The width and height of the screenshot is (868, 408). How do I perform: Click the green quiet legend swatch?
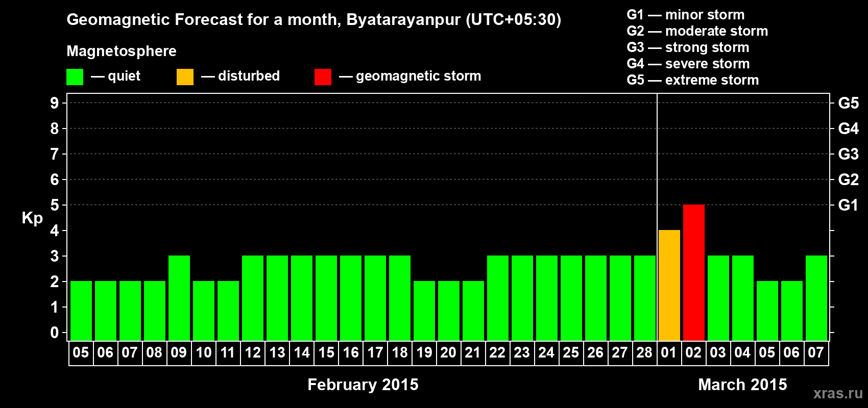(x=75, y=77)
